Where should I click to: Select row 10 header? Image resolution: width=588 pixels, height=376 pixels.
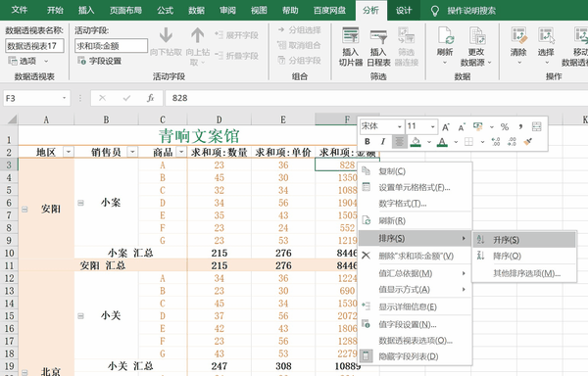click(x=9, y=254)
